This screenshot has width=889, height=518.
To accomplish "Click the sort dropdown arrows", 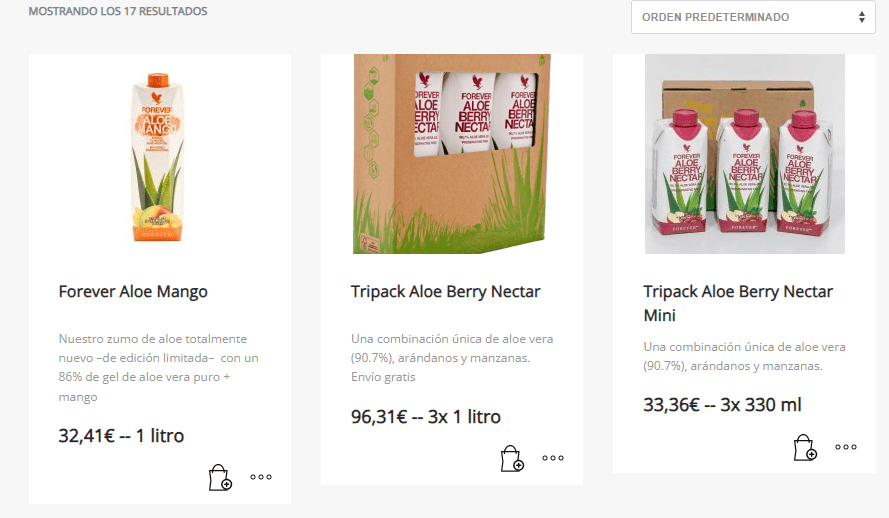I will [x=862, y=17].
